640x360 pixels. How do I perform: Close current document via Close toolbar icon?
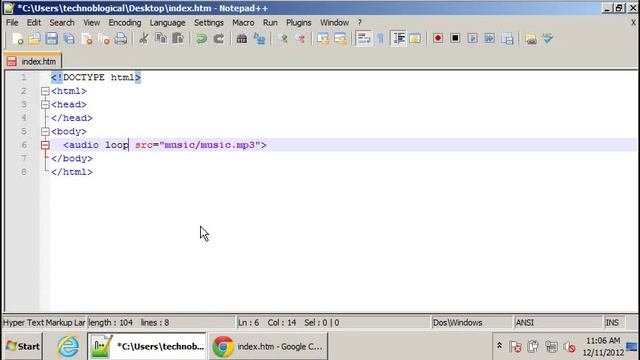87,39
